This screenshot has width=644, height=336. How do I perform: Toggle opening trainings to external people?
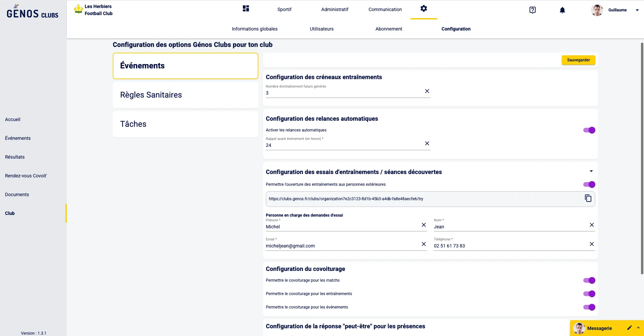pos(589,184)
